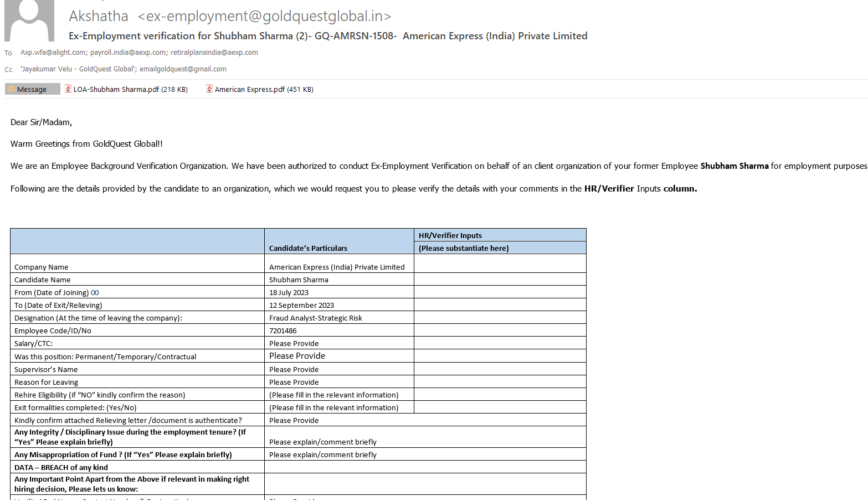Click the 'Company Name' row label
The height and width of the screenshot is (501, 868).
coord(41,267)
